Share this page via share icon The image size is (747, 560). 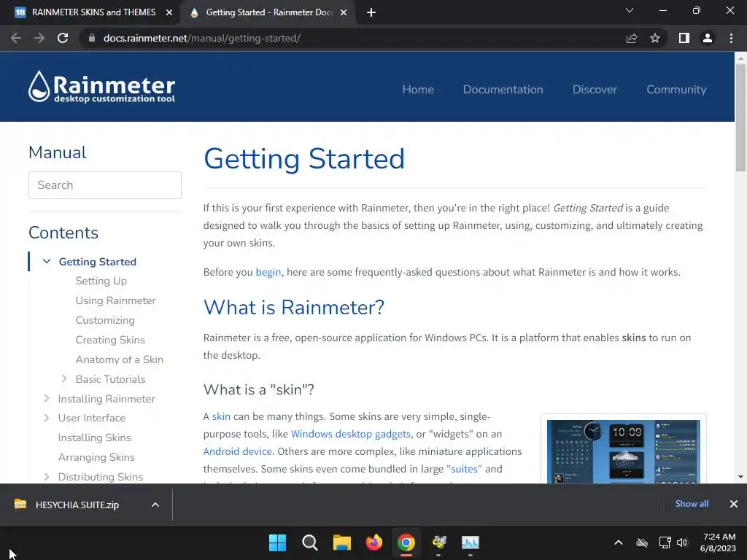point(632,38)
